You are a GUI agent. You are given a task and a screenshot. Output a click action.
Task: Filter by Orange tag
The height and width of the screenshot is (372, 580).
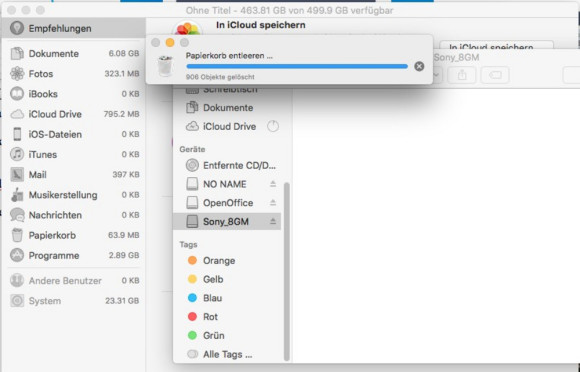[227, 261]
